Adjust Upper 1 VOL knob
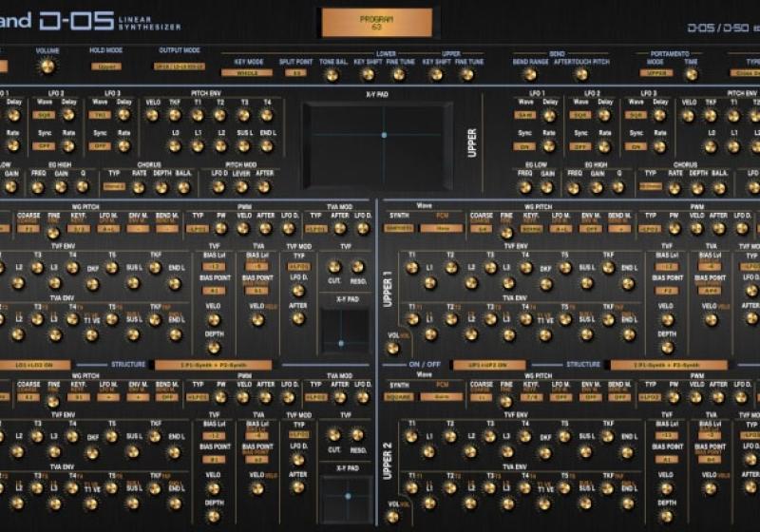Image resolution: width=760 pixels, height=532 pixels. coord(392,348)
